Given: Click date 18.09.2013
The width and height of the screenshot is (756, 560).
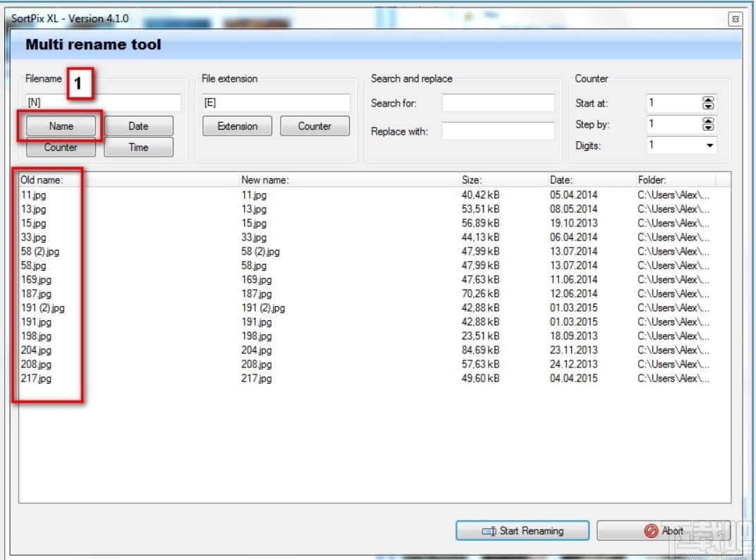Looking at the screenshot, I should (x=573, y=336).
